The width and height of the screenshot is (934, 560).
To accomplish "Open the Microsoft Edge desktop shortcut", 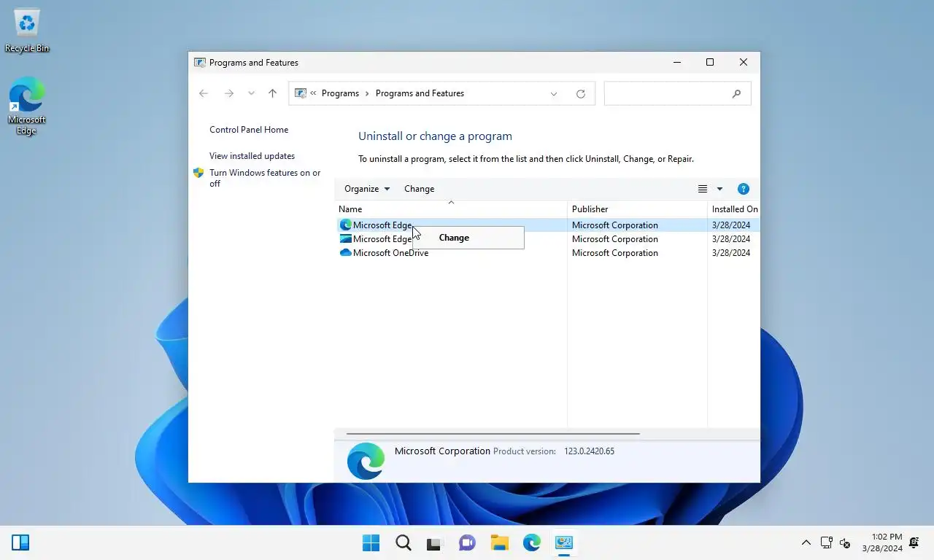I will coord(26,106).
